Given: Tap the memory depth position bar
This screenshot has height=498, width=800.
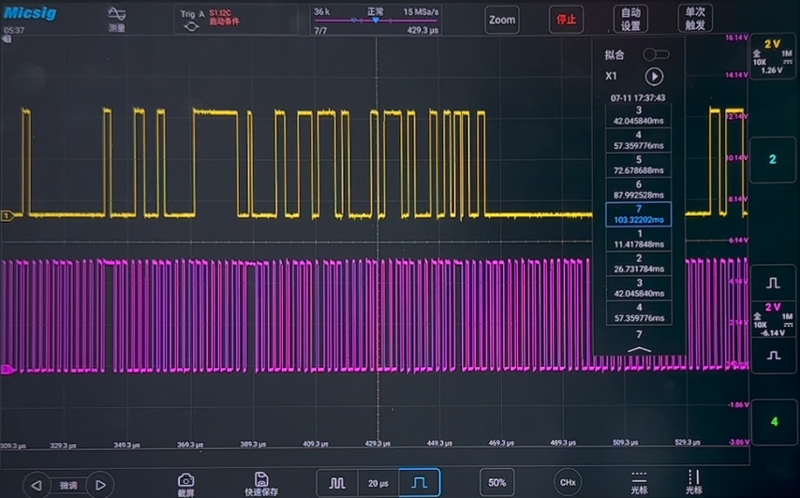Looking at the screenshot, I should point(377,21).
